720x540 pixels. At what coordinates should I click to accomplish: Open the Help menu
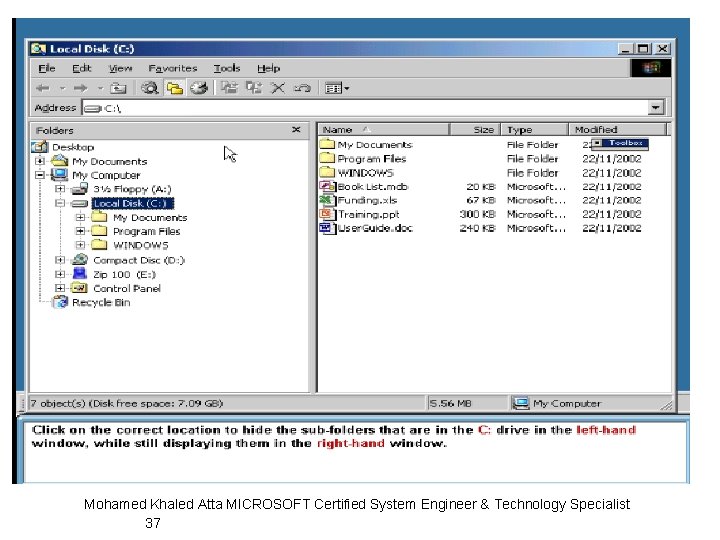[x=268, y=68]
